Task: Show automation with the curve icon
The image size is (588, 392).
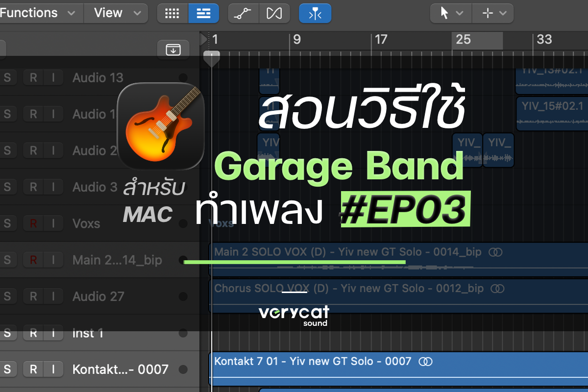Action: point(243,13)
